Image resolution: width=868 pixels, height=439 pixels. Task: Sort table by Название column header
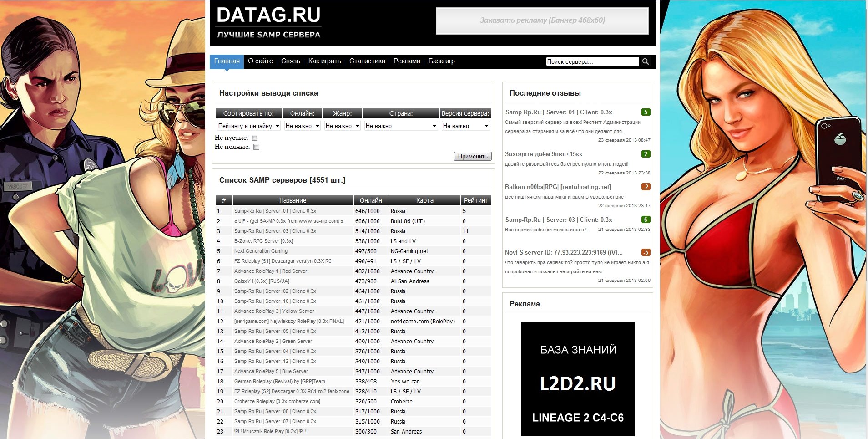[293, 200]
